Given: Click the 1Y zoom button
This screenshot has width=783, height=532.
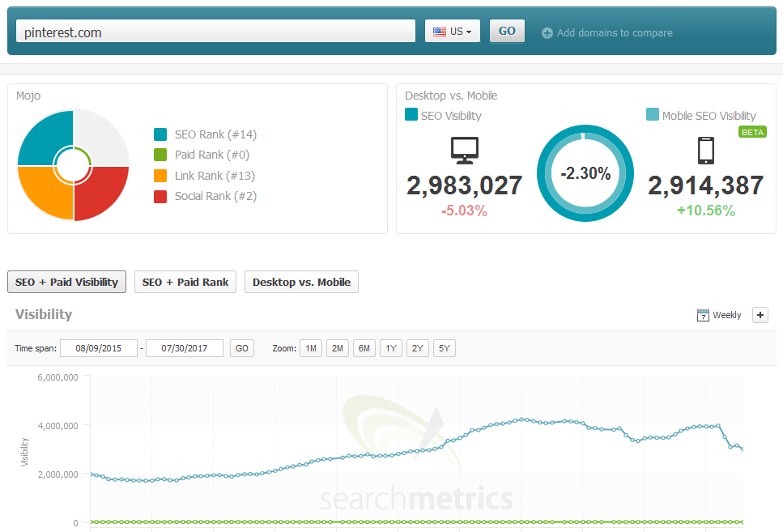Looking at the screenshot, I should point(390,347).
